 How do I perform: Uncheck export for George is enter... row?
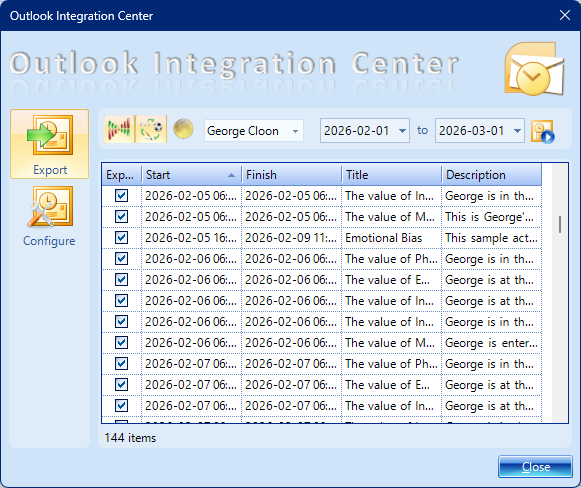tap(121, 342)
